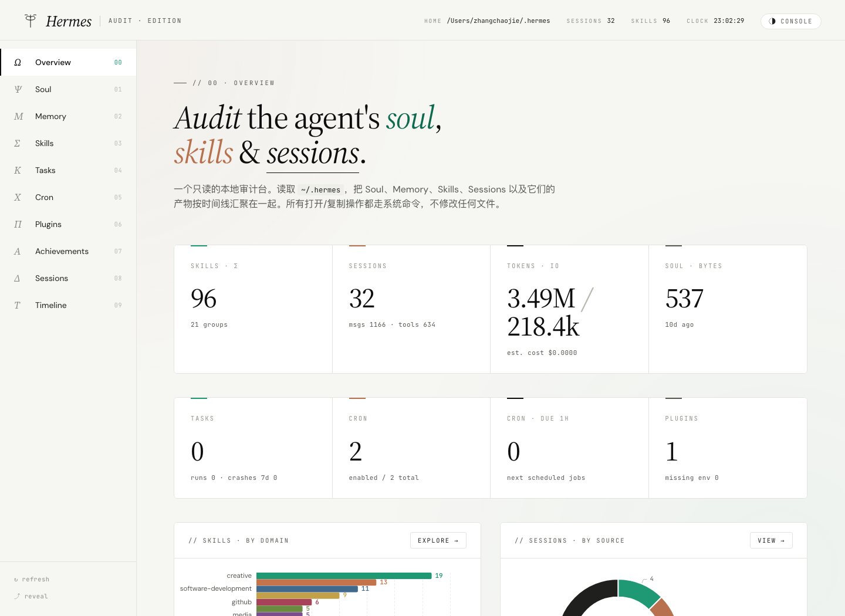Click the CONSOLE button
845x616 pixels.
pyautogui.click(x=790, y=21)
